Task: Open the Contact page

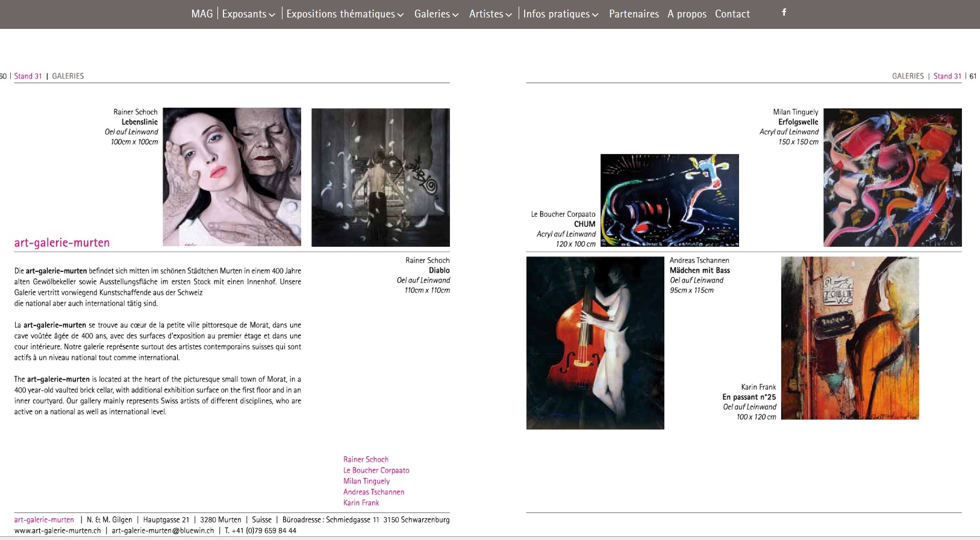Action: (732, 14)
